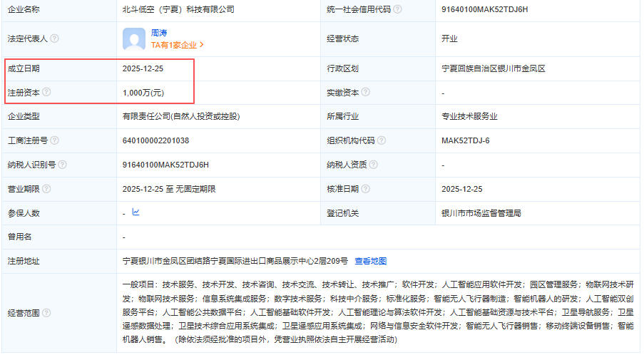
Task: Click organization code MAK52TDJ-6
Action: (x=465, y=140)
